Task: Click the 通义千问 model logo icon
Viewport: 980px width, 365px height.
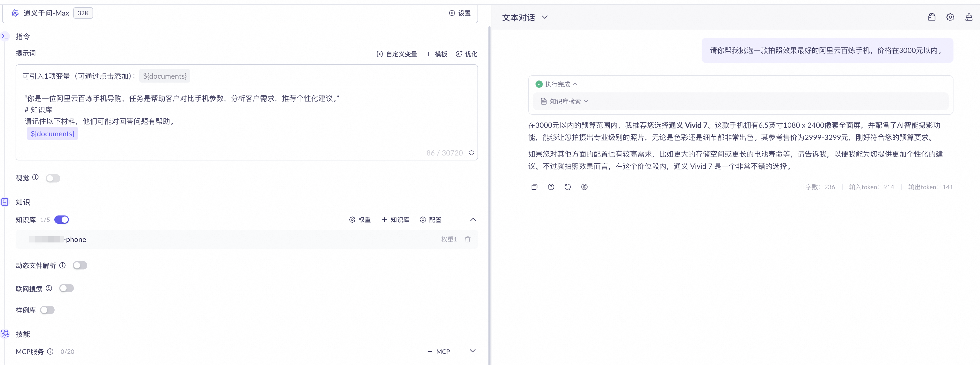Action: 15,13
